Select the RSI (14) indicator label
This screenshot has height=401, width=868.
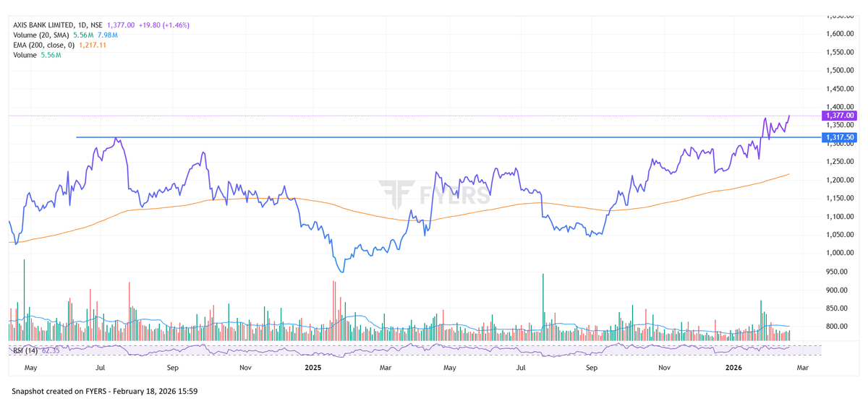(26, 350)
